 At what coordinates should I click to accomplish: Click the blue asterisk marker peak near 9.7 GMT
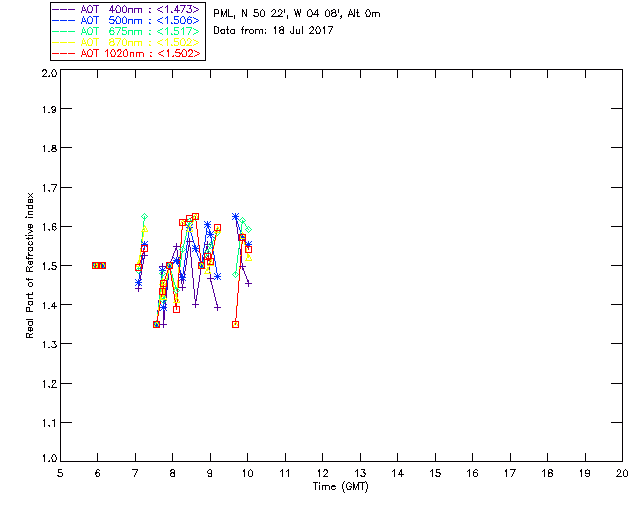pos(235,216)
